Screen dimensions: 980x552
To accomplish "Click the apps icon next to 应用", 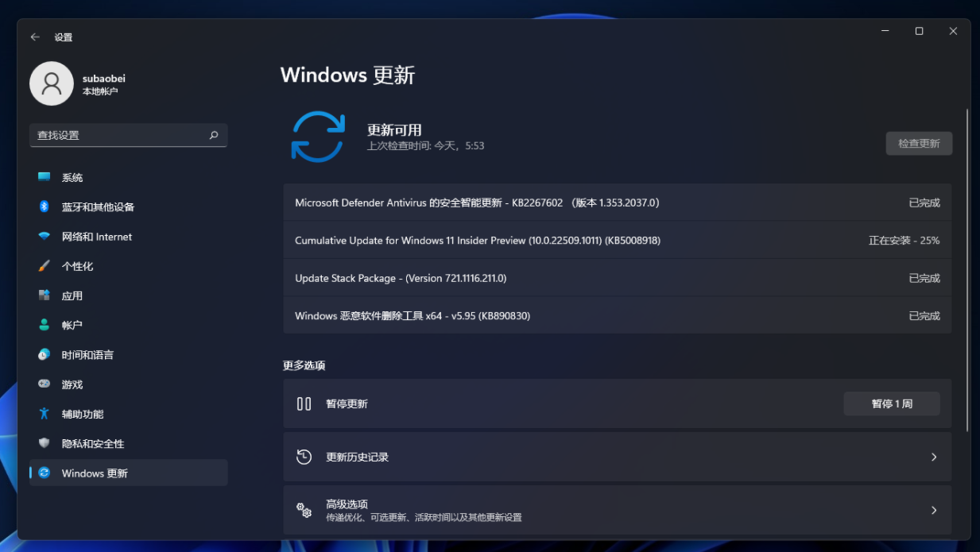I will 45,295.
